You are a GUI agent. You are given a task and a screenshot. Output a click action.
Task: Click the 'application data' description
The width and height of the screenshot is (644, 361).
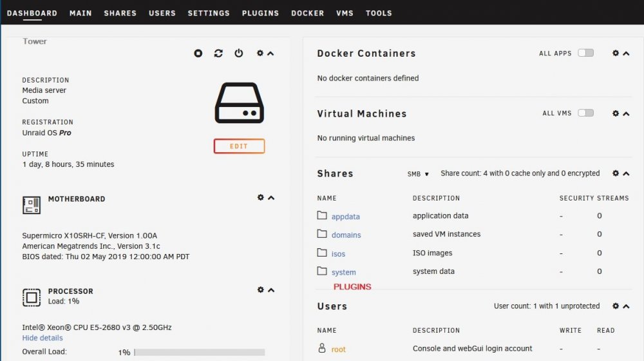coord(440,215)
